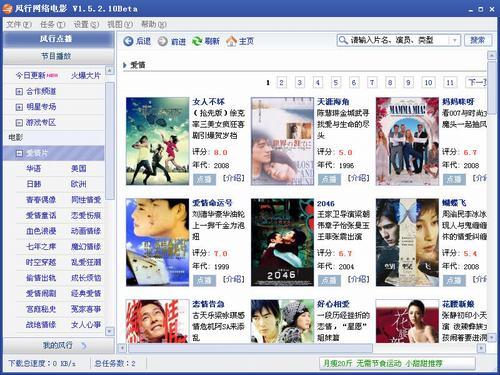Expand the 合作频道 tree node
Screen dimensions: 500x375
[x=19, y=91]
